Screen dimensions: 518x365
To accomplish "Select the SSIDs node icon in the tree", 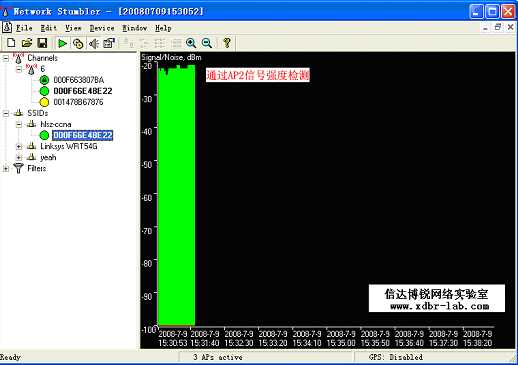I will click(18, 113).
